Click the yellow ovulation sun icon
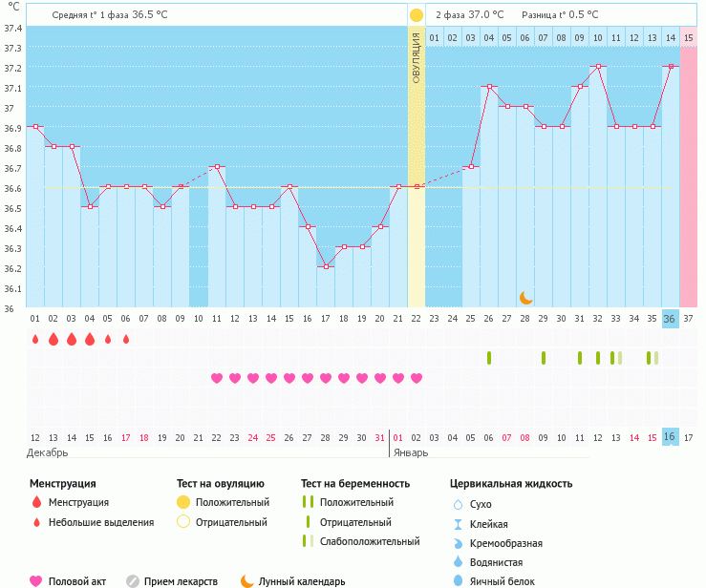This screenshot has width=706, height=588. click(417, 15)
